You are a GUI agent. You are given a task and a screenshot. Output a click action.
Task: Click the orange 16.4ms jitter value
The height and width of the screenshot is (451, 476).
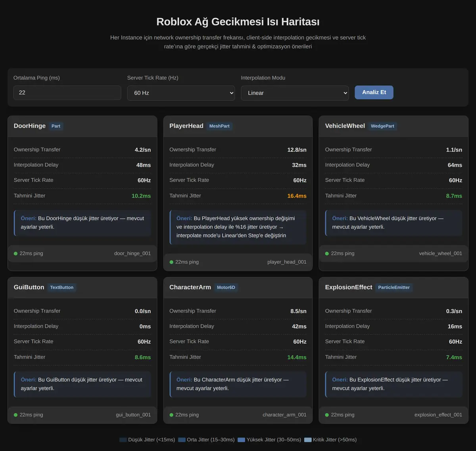[x=297, y=196]
